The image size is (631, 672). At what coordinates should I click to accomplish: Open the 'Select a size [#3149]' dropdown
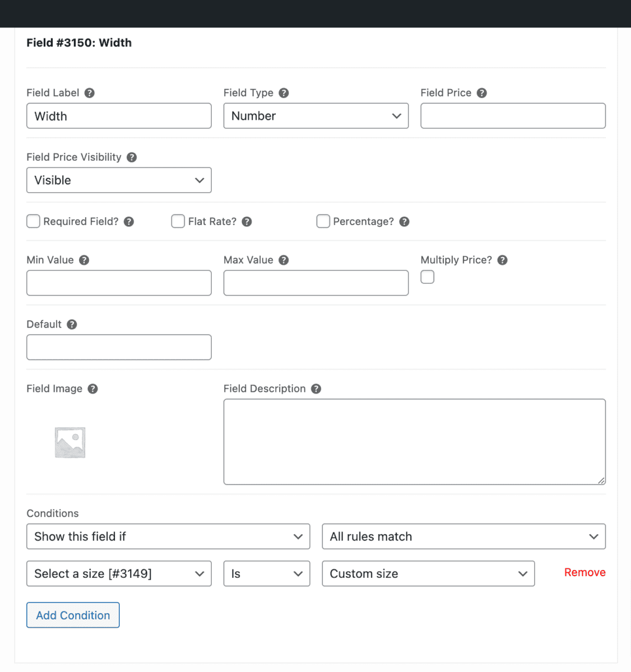point(119,573)
